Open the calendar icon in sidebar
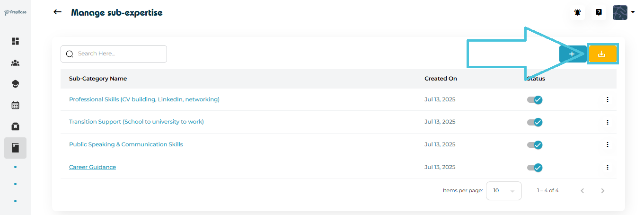 click(15, 105)
